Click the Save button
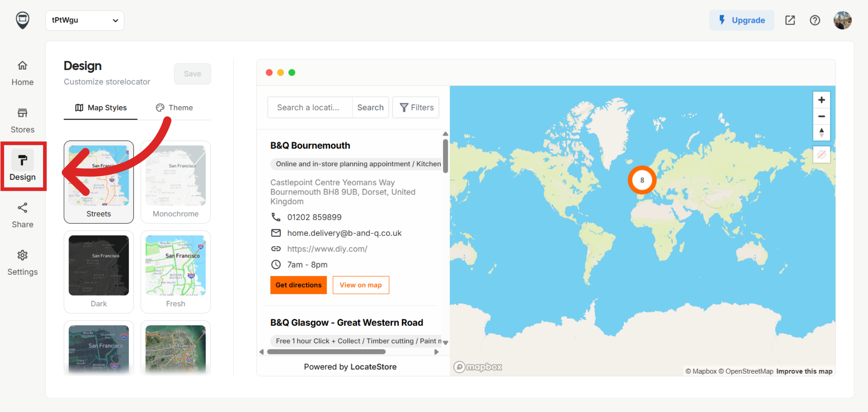 click(x=192, y=74)
